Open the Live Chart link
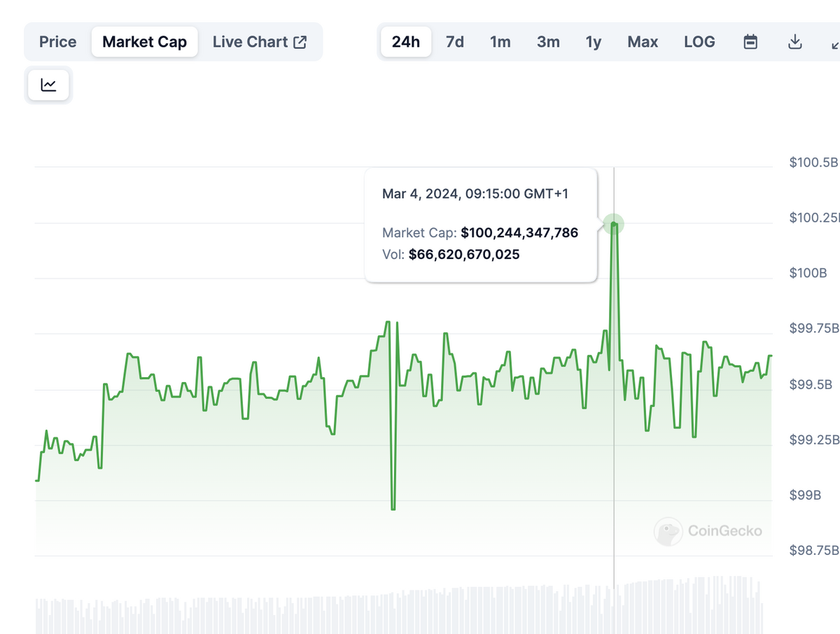 pos(260,42)
